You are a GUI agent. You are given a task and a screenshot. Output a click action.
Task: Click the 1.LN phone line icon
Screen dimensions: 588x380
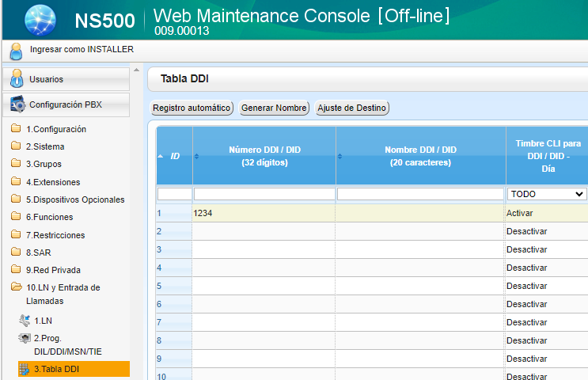pyautogui.click(x=24, y=321)
